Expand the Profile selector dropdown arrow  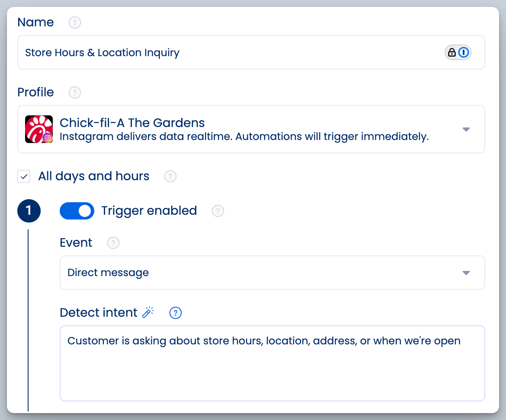point(466,129)
